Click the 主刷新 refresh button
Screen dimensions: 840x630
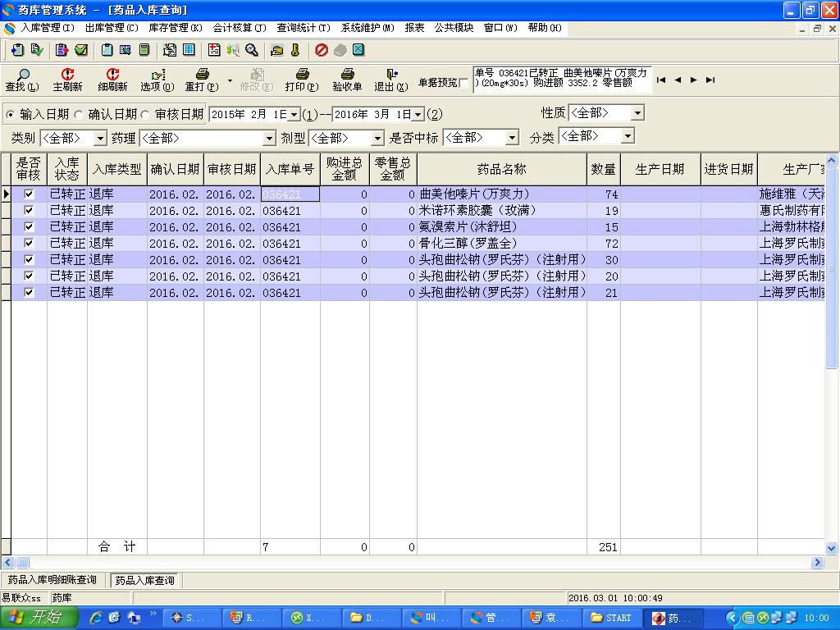pyautogui.click(x=67, y=80)
